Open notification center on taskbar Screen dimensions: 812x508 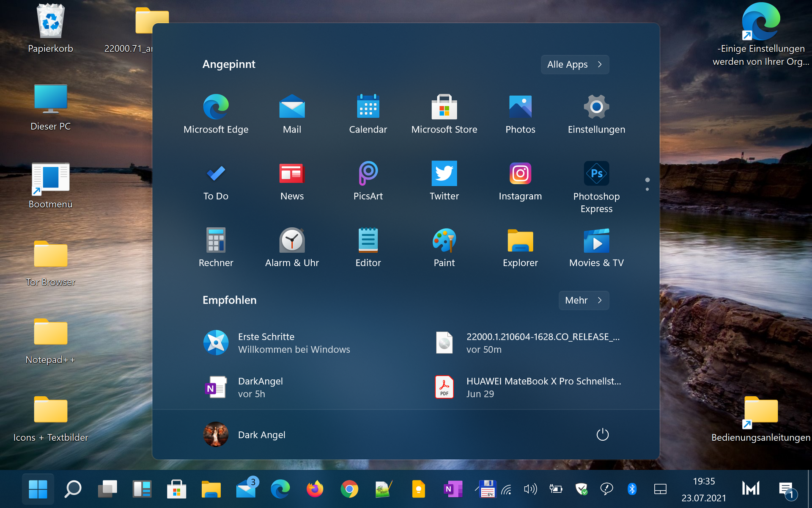(787, 490)
